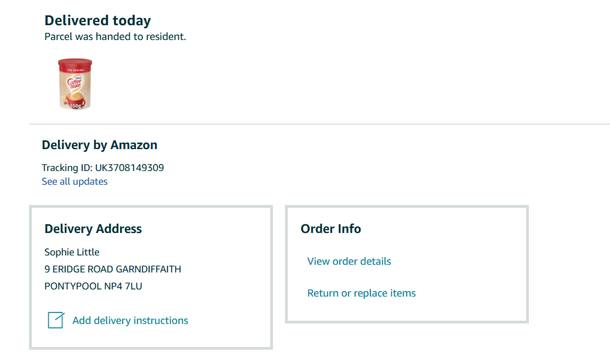Click the 'Tracking ID:' label
610x364 pixels.
pos(67,168)
